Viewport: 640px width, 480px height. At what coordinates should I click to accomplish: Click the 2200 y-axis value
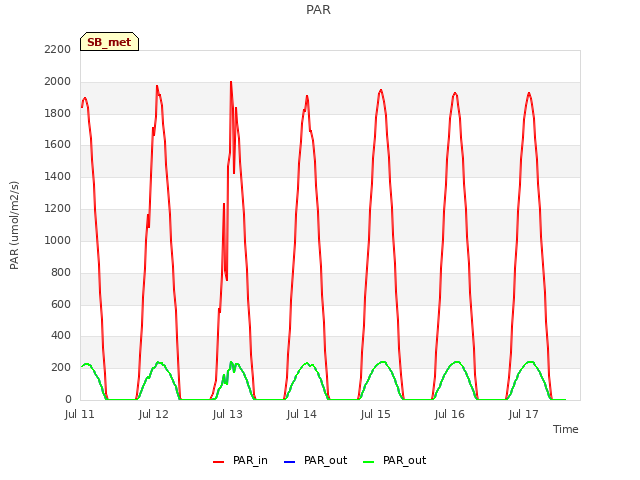[58, 49]
